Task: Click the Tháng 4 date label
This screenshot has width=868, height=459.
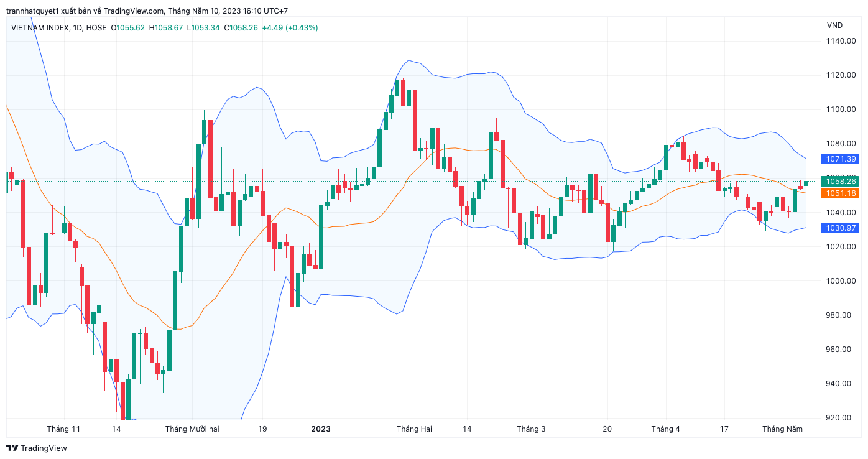Action: click(665, 429)
